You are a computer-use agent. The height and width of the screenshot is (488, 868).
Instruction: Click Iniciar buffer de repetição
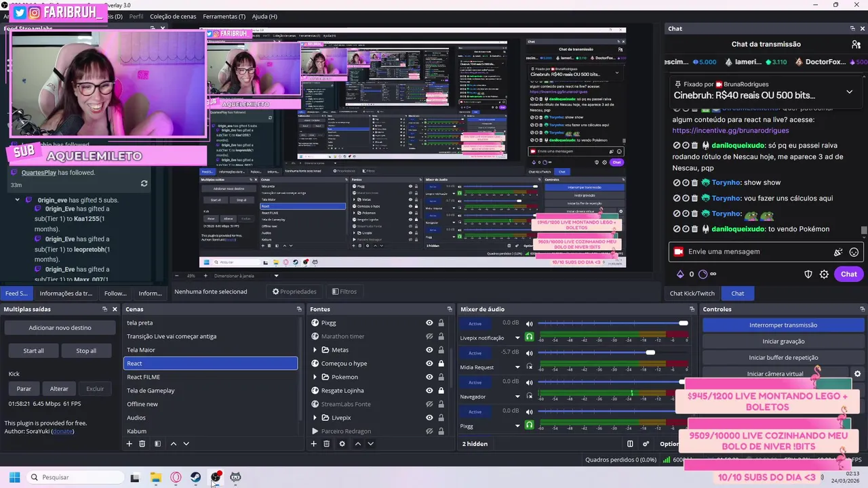[x=783, y=357]
